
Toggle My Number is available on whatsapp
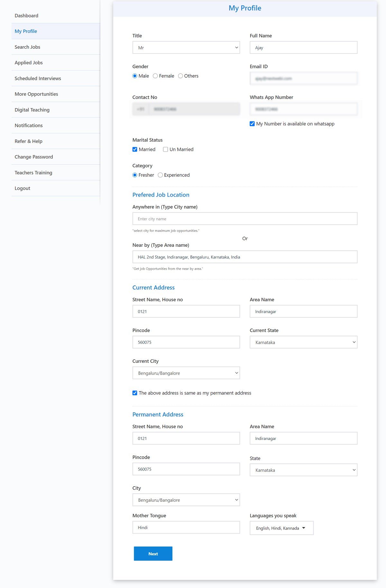252,124
